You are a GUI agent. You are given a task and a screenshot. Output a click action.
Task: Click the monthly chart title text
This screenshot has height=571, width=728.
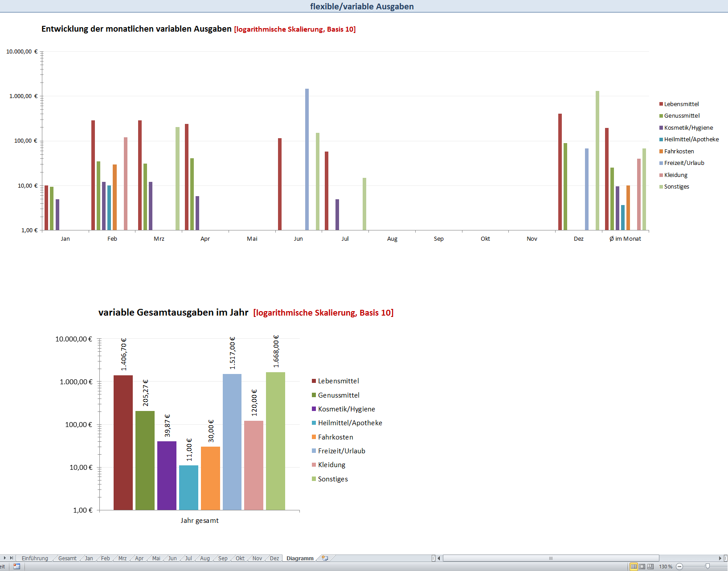click(x=136, y=29)
